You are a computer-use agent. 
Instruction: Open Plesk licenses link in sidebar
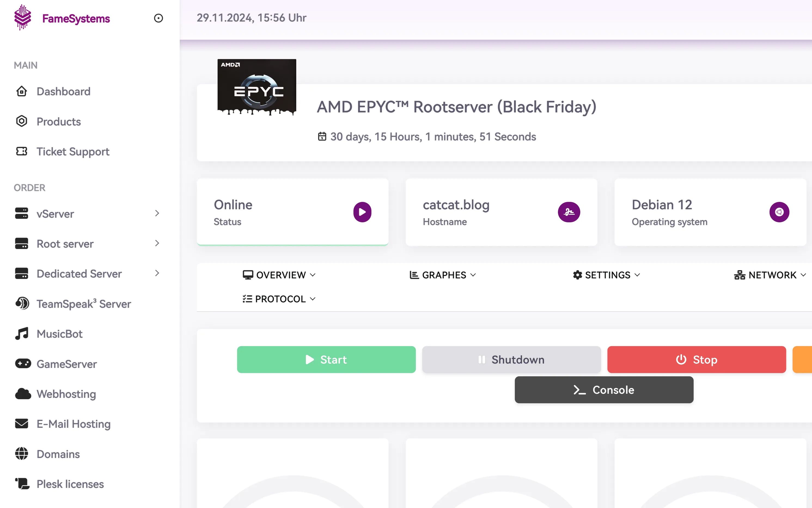coord(70,484)
